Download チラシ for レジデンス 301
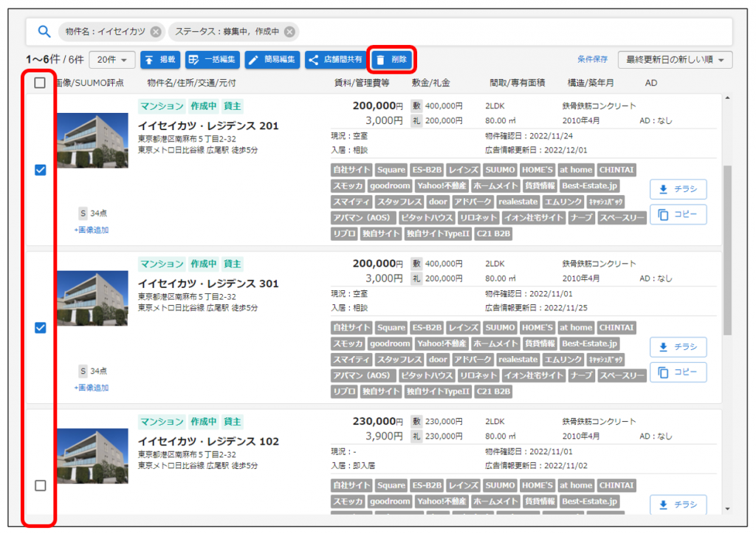The image size is (756, 534). click(678, 347)
